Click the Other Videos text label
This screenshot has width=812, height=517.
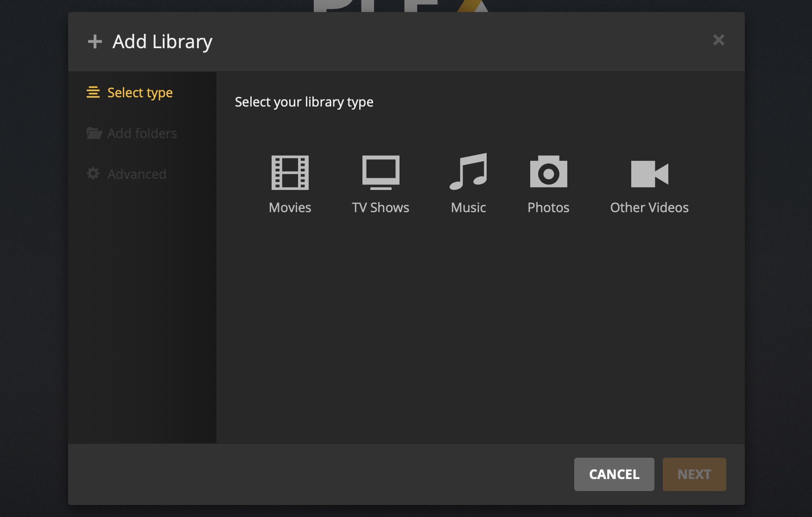(649, 208)
